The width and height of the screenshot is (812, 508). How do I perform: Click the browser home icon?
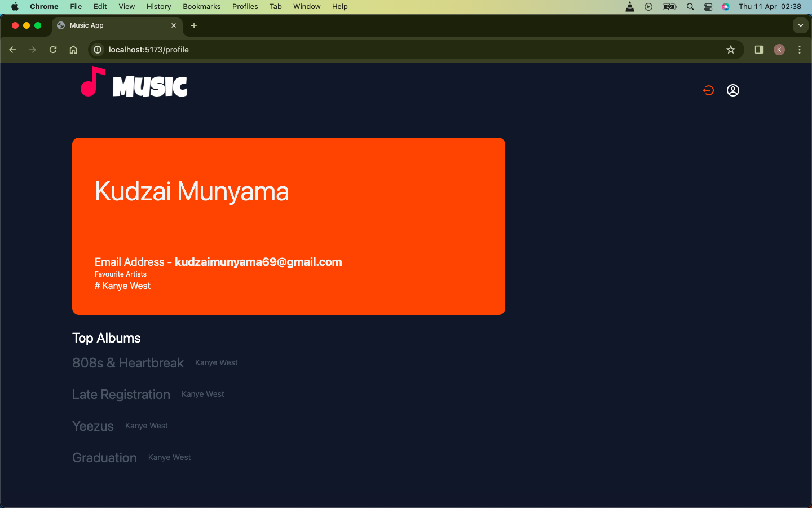[x=73, y=50]
